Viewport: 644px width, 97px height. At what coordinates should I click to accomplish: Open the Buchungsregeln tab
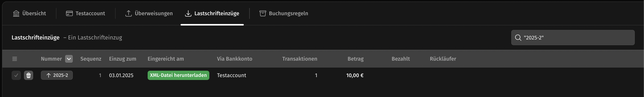(283, 13)
